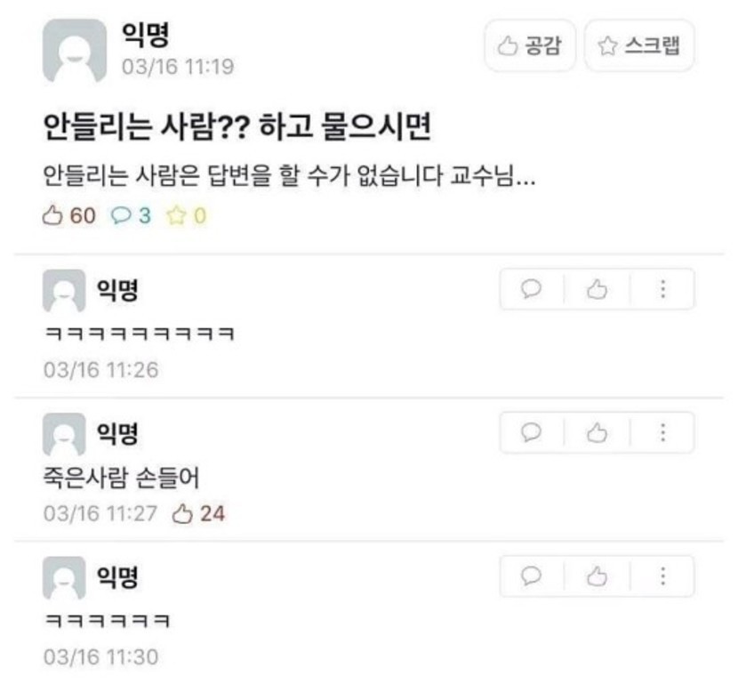Click the 스크랩 scrap button

[639, 45]
